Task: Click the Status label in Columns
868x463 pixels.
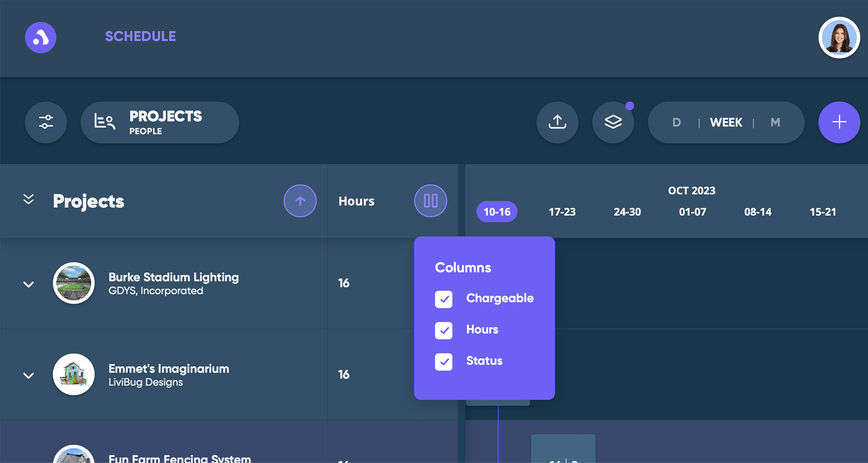Action: 484,361
